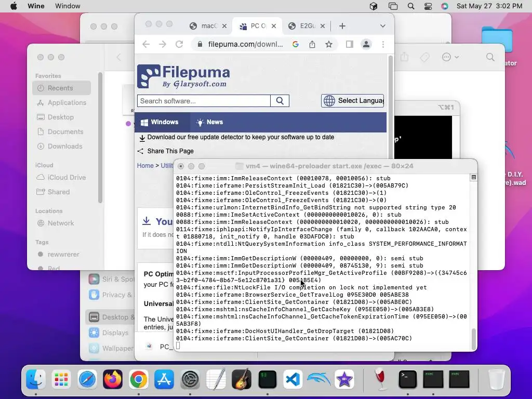Go back in Chrome browser

pos(146,44)
